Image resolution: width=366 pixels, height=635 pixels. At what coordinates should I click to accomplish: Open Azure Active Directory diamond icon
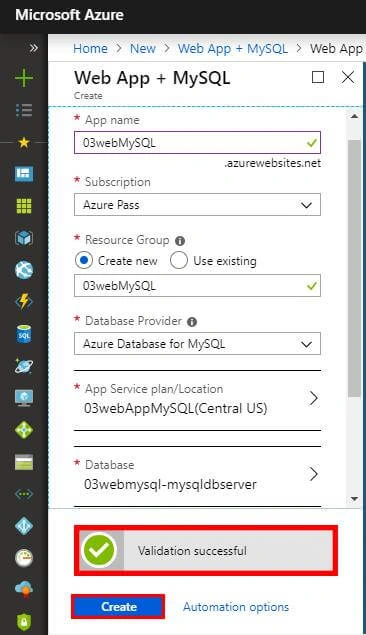pos(24,526)
